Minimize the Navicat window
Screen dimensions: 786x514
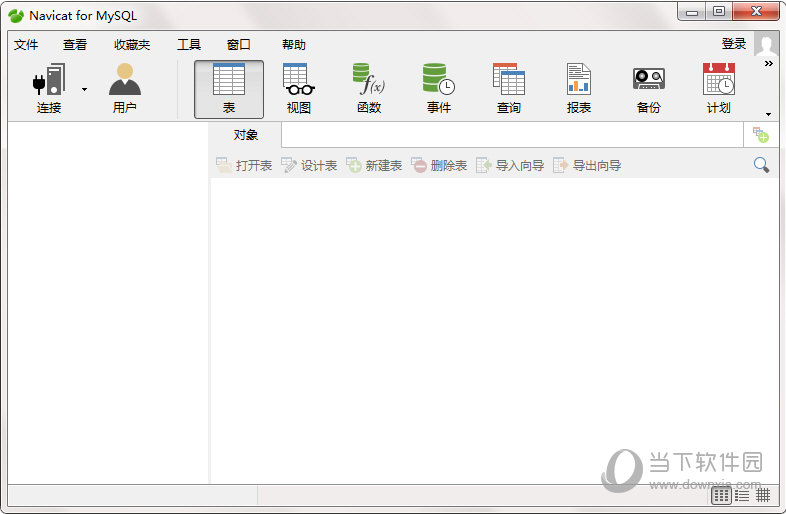point(692,12)
